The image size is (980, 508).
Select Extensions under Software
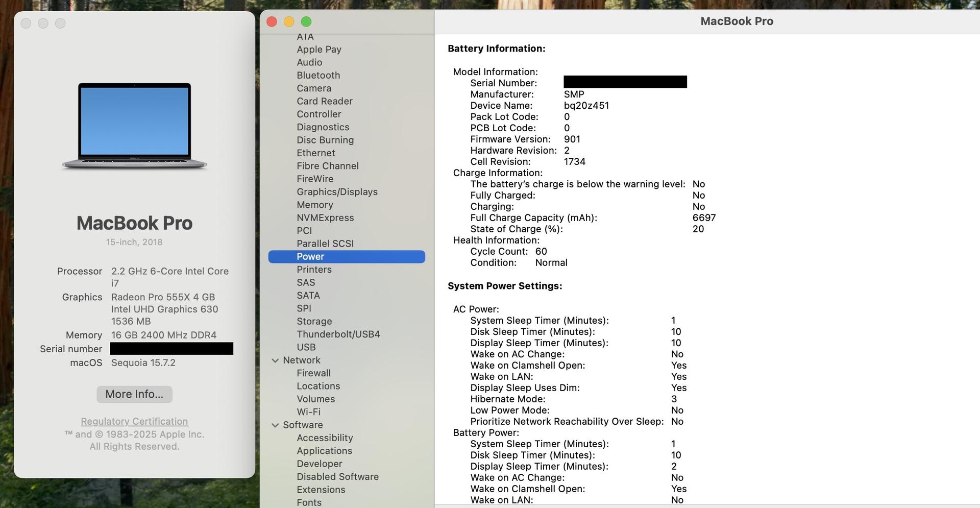321,490
